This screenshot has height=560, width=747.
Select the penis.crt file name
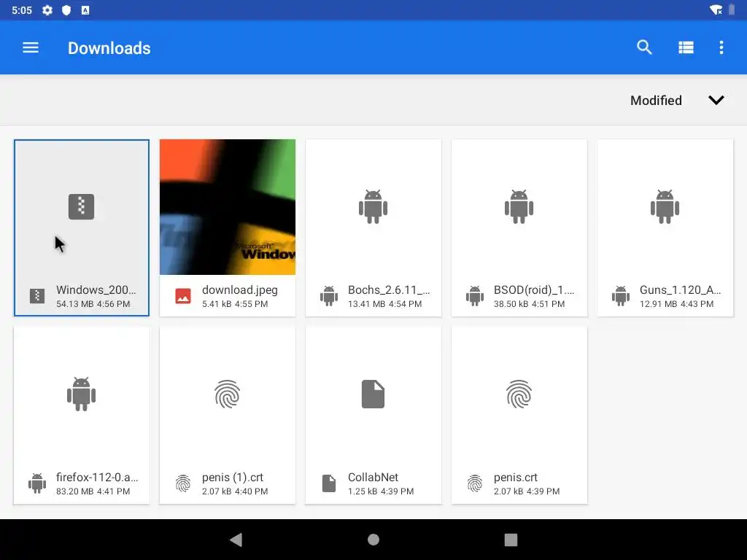(516, 477)
